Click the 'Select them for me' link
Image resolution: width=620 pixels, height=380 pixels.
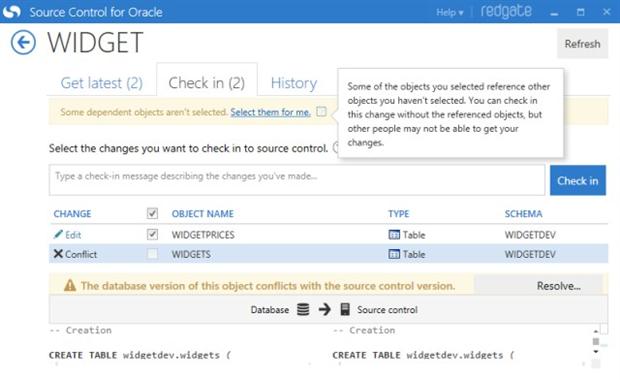click(x=270, y=112)
